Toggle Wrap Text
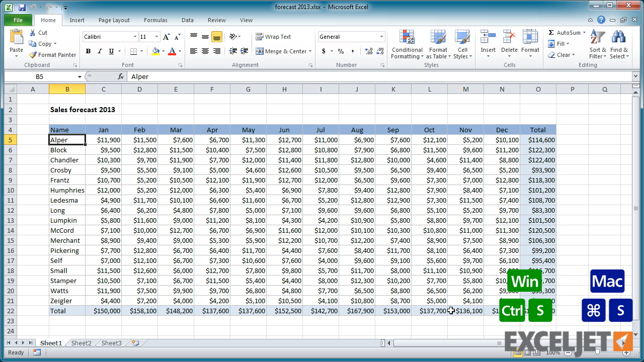This screenshot has width=644, height=362. (x=273, y=37)
